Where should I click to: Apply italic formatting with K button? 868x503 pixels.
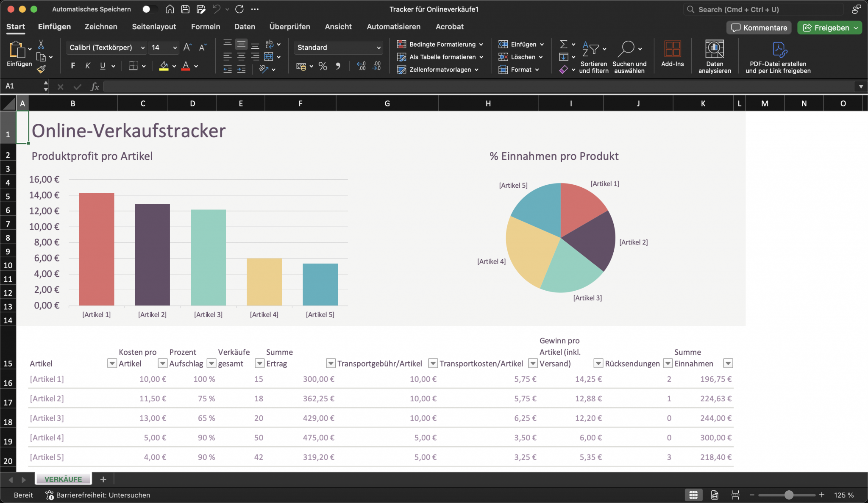click(x=88, y=66)
